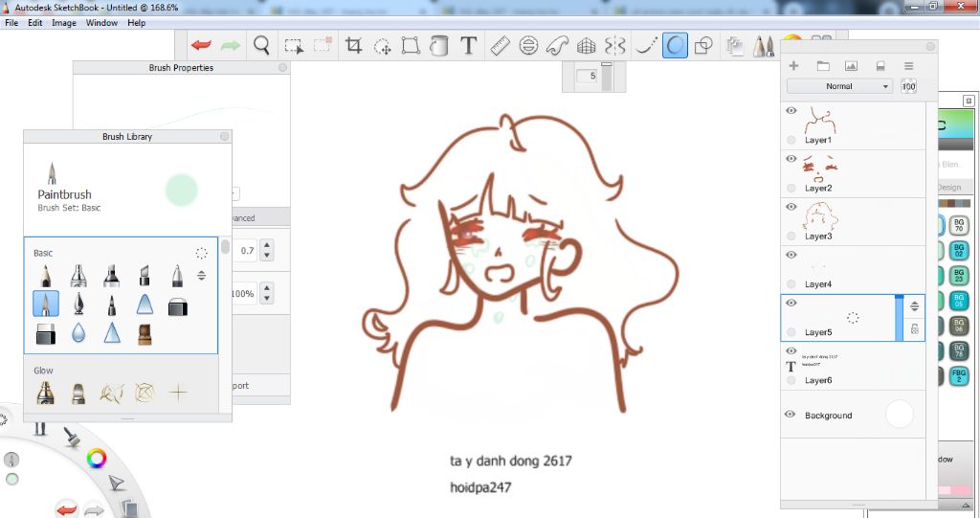Select the rectangle Selection tool
Viewport: 980px width, 518px height.
(x=294, y=46)
